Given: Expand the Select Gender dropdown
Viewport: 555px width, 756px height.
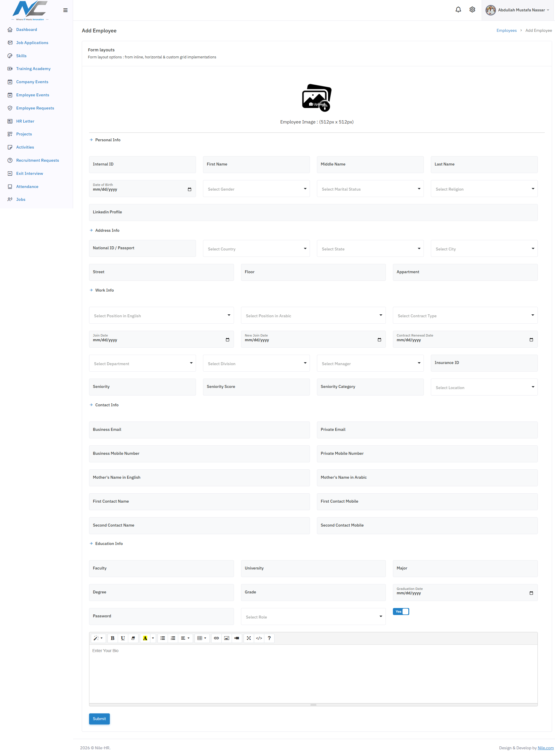Looking at the screenshot, I should [x=256, y=189].
